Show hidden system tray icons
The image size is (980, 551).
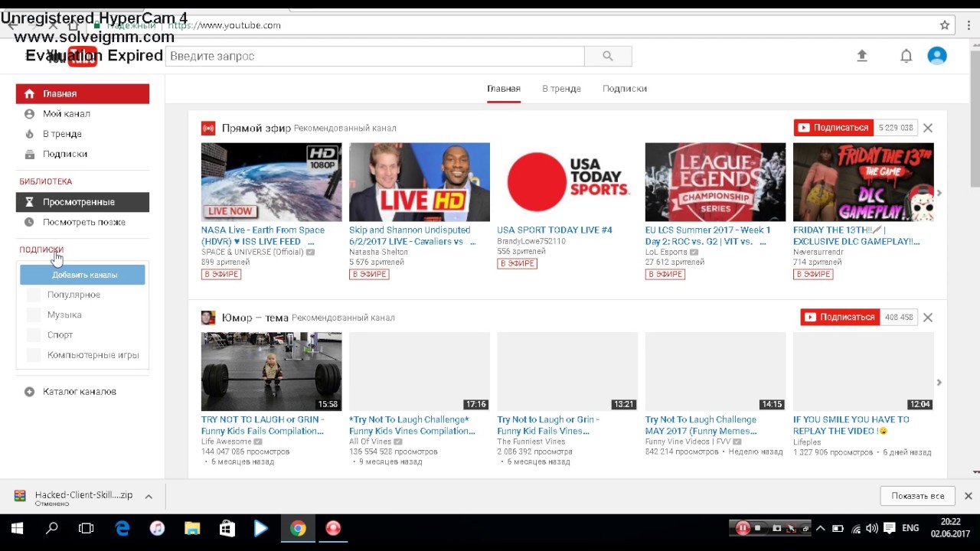point(821,528)
